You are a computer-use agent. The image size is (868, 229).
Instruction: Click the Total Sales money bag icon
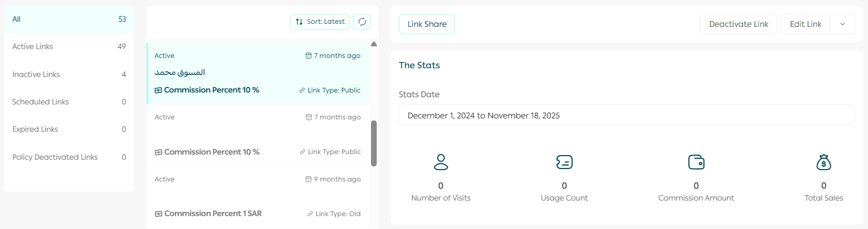824,162
